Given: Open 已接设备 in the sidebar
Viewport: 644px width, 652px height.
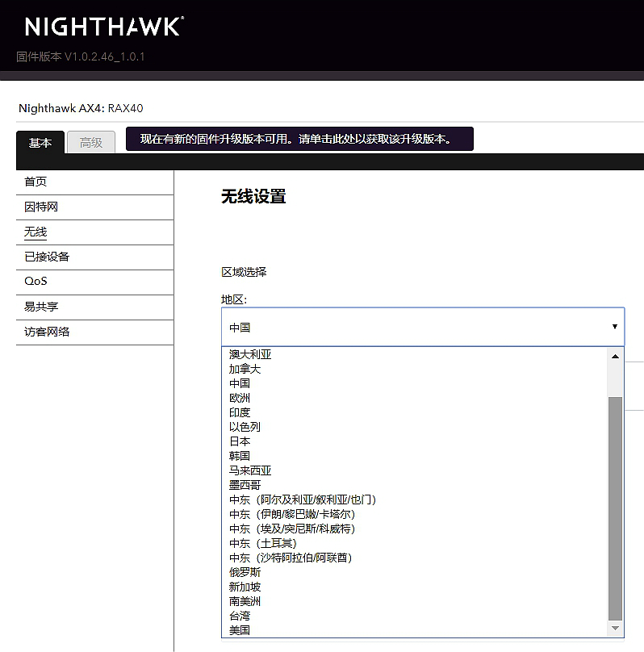Looking at the screenshot, I should coord(94,257).
